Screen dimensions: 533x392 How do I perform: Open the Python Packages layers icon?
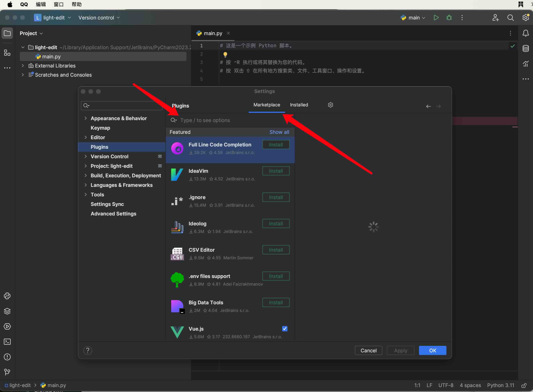click(7, 311)
